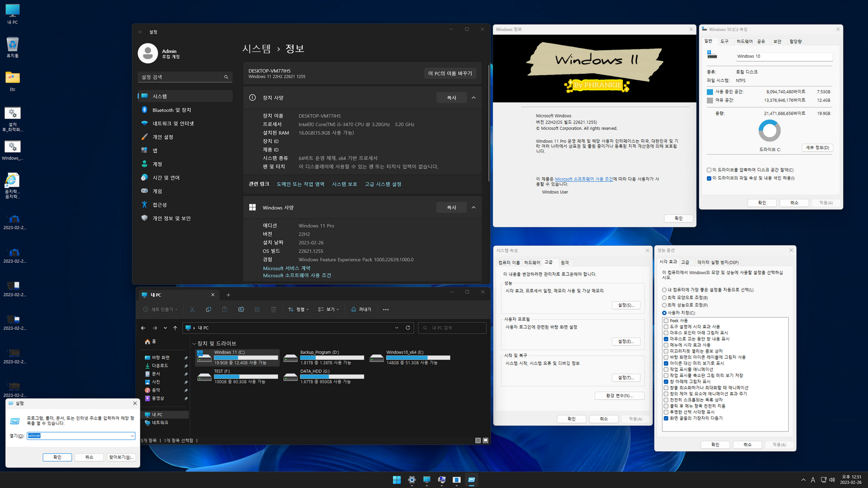The image size is (868, 488).
Task: Click the Delete trash icon in File Explorer
Action: (273, 309)
